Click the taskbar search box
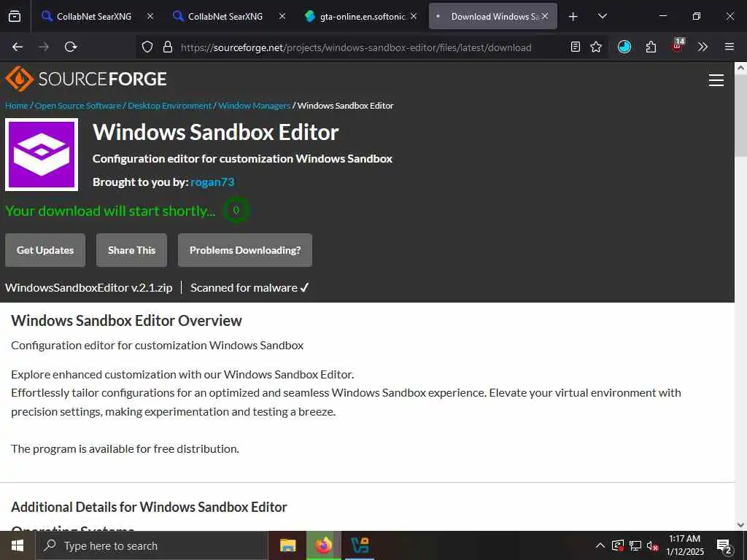The image size is (747, 560). [x=152, y=545]
